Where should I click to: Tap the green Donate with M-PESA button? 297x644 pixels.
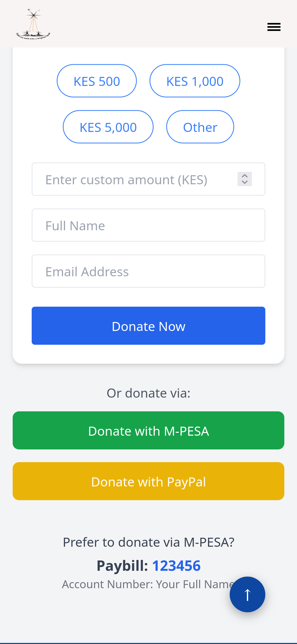(x=148, y=430)
